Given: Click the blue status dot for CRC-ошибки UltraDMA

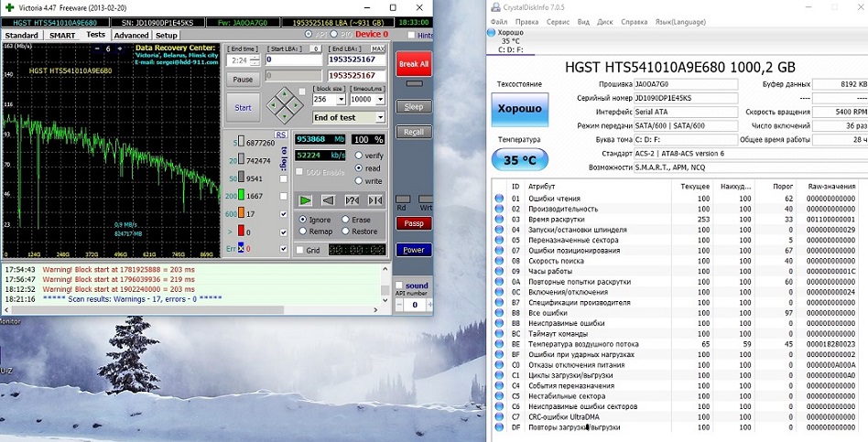Looking at the screenshot, I should pos(499,416).
